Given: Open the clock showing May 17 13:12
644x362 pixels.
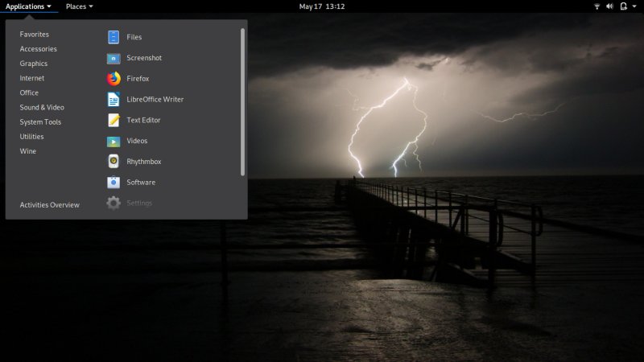Looking at the screenshot, I should point(322,6).
